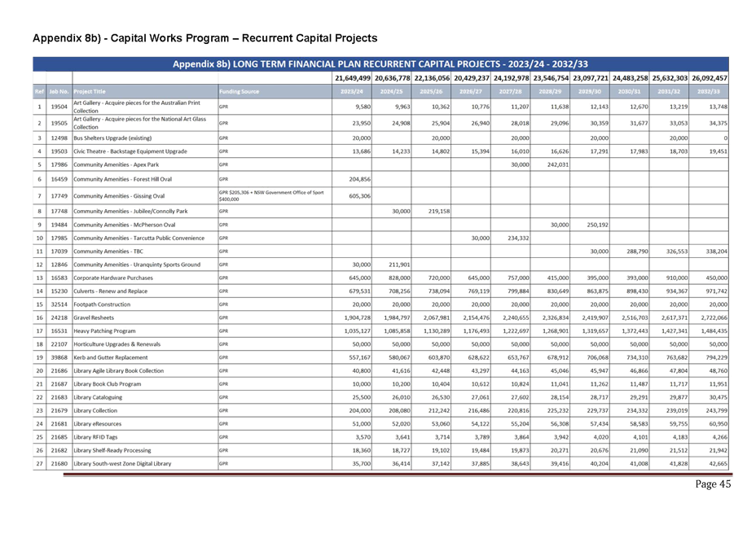Click the 'Job No.' column header
The width and height of the screenshot is (756, 534).
click(x=59, y=91)
